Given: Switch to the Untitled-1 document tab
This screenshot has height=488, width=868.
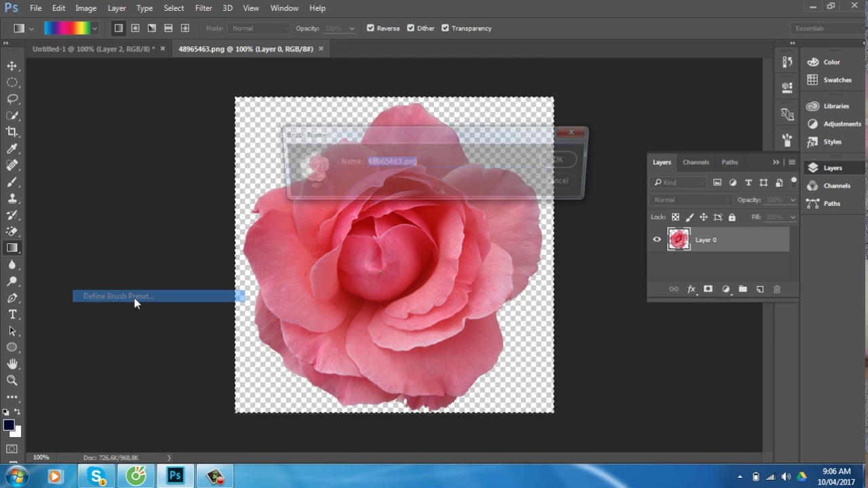Looking at the screenshot, I should pos(93,49).
